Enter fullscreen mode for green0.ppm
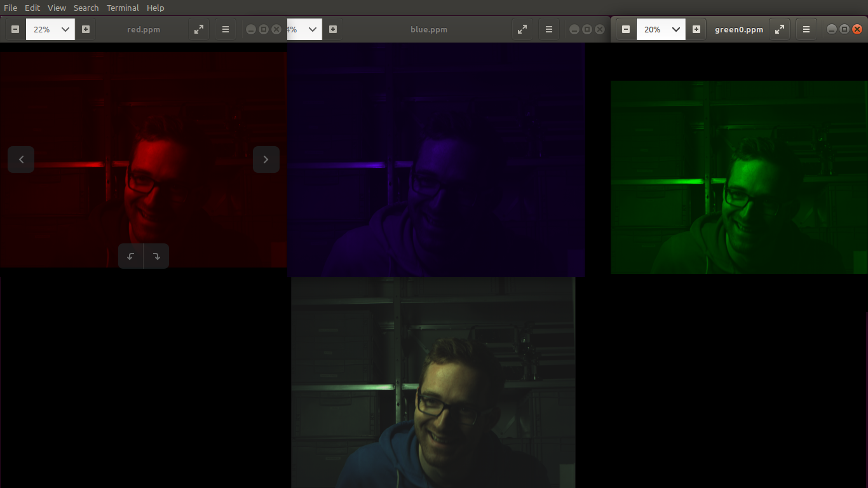Viewport: 868px width, 488px height. 779,29
